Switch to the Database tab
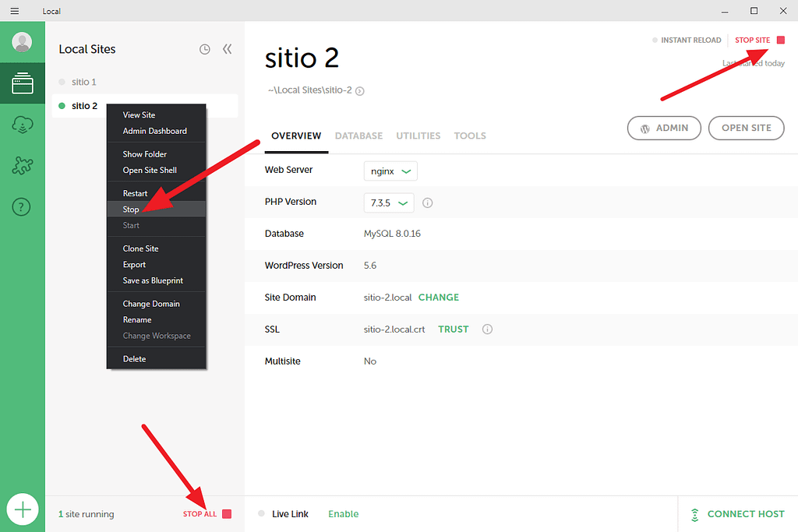Screen dimensions: 798x532 coord(358,136)
